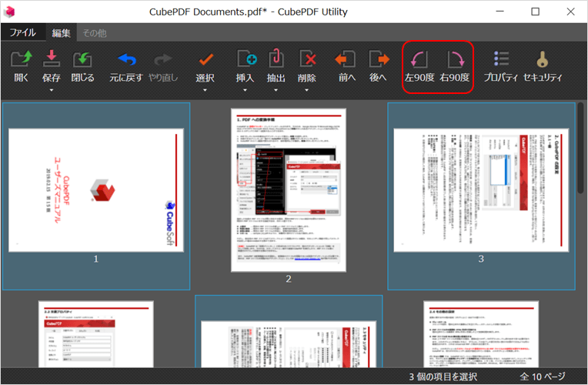Click the 選択 checkmark icon
The image size is (588, 385).
205,59
